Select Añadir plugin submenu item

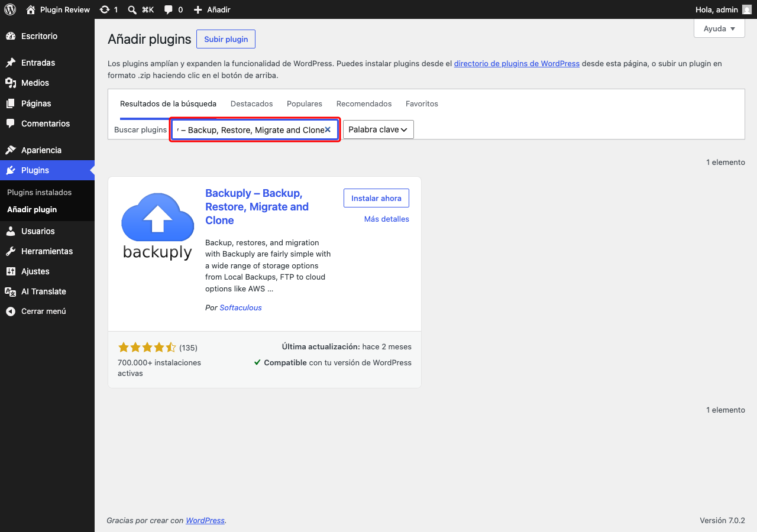[x=32, y=209]
